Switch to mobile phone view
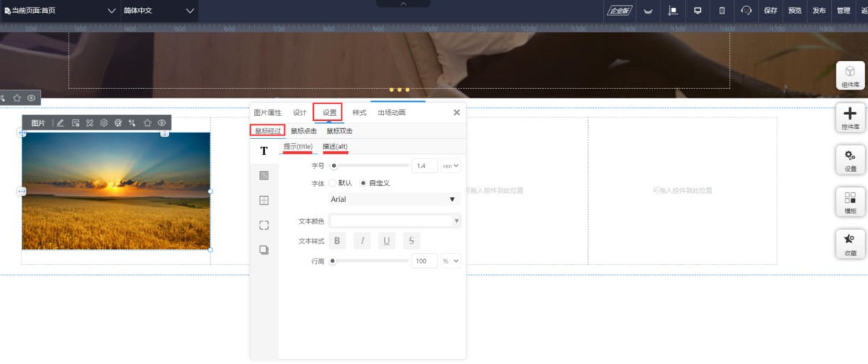The image size is (868, 364). pyautogui.click(x=722, y=10)
